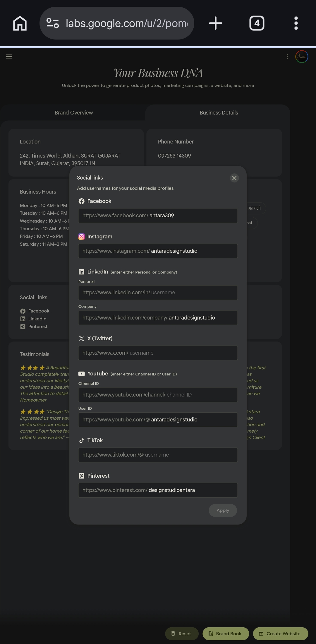Switch to the Brand Overview tab
This screenshot has width=316, height=644.
coord(74,113)
